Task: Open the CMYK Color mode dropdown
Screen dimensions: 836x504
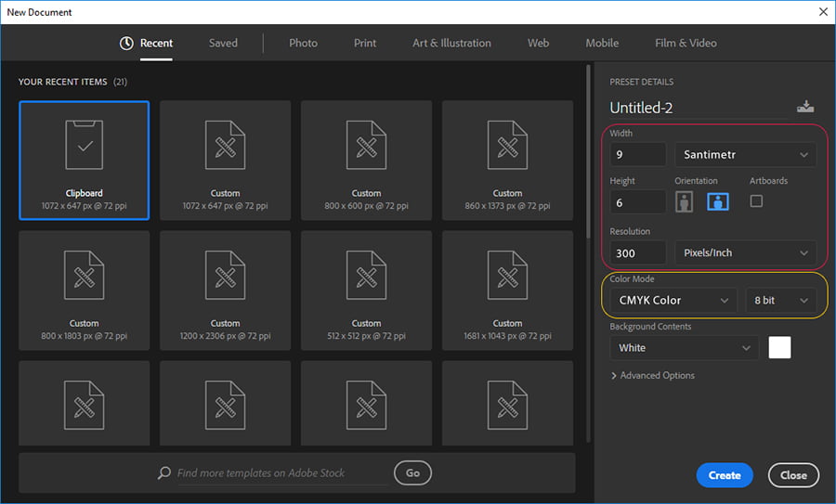Action: tap(673, 301)
